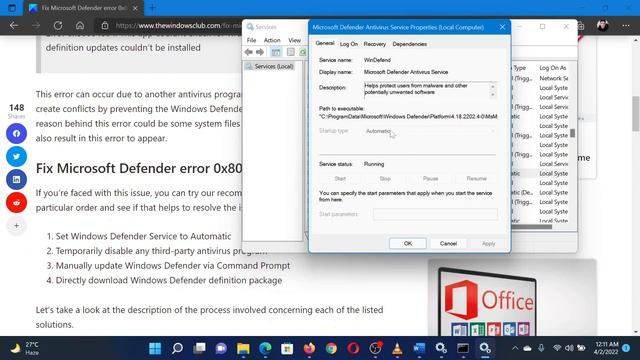The width and height of the screenshot is (640, 360).
Task: Click the Stop service button
Action: tap(385, 178)
